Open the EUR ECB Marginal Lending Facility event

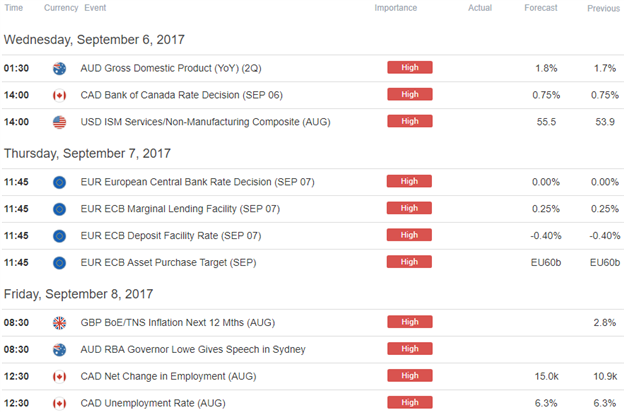[x=180, y=209]
